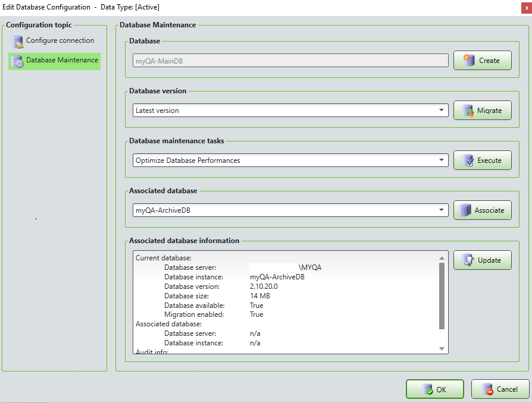Open the Database version dropdown
Screen dimensions: 532x403
click(290, 110)
